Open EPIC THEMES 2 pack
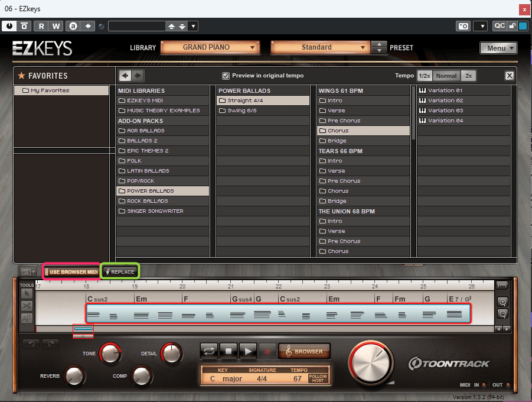 coord(162,151)
